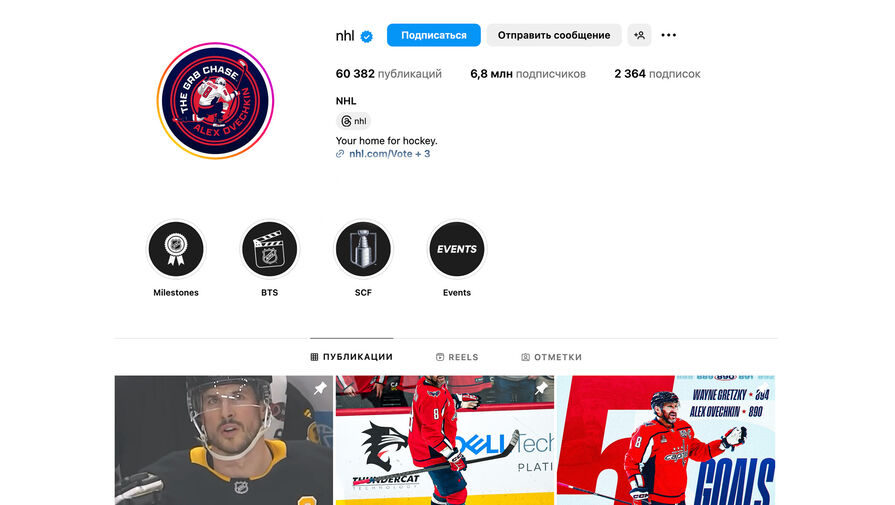Open the BTS clapperboard highlight
Viewport: 895px width, 505px height.
coord(269,249)
